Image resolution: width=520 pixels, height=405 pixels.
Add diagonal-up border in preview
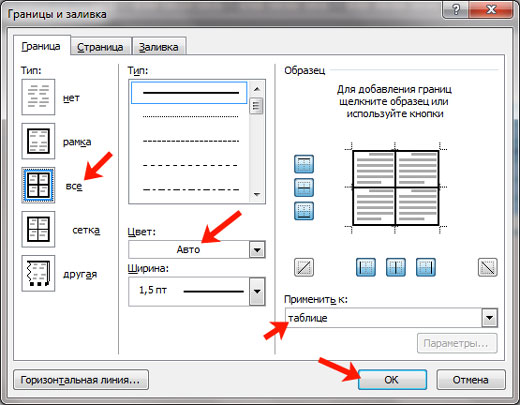(x=304, y=267)
